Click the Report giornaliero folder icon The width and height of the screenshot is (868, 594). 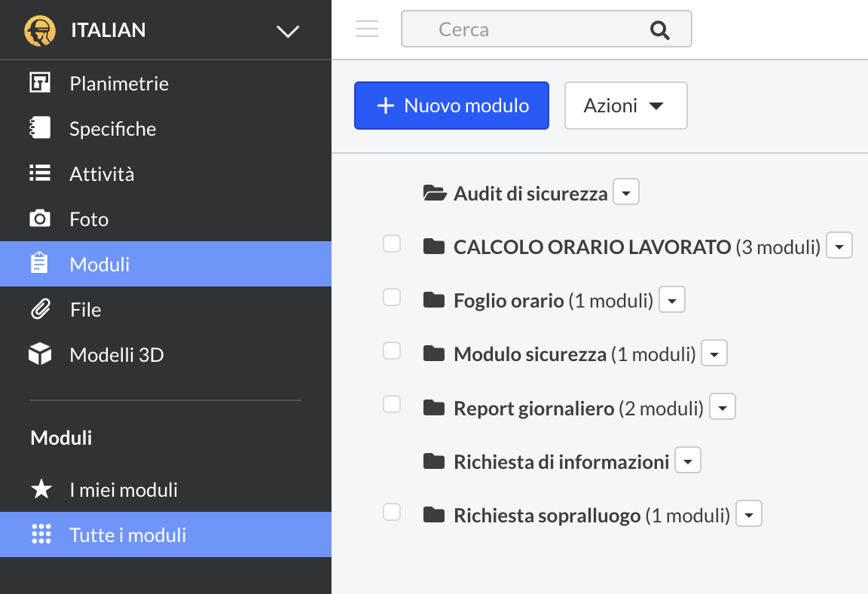point(434,408)
